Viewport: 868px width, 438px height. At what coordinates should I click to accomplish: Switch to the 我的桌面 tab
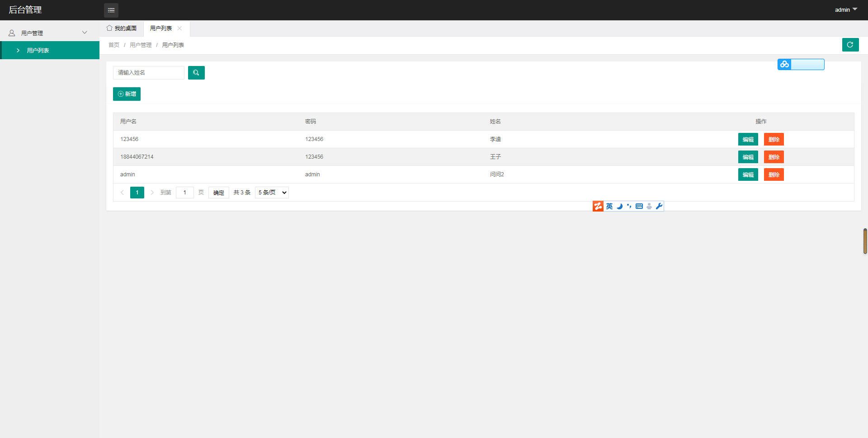(122, 28)
